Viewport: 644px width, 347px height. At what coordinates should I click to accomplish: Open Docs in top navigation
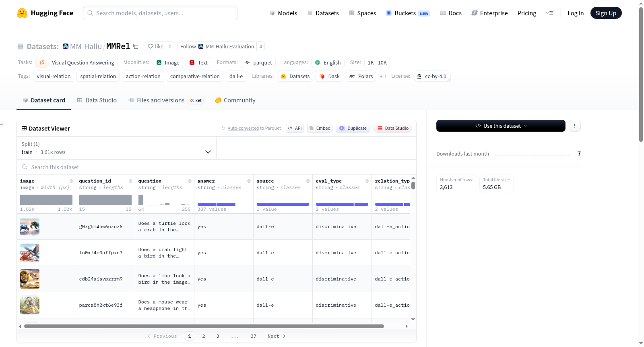450,13
